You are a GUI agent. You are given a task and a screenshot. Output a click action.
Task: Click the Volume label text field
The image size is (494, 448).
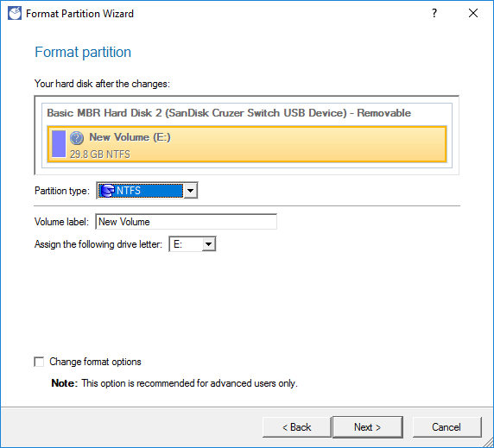187,222
